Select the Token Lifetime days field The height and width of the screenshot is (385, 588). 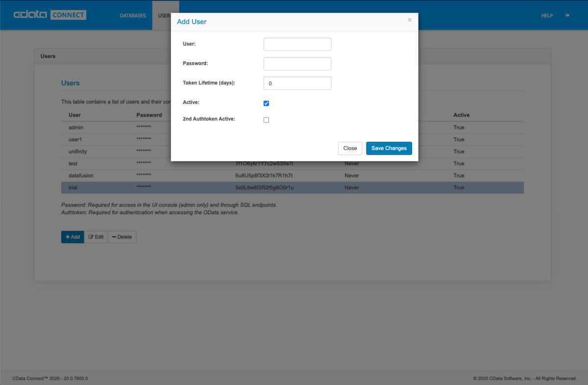tap(297, 83)
